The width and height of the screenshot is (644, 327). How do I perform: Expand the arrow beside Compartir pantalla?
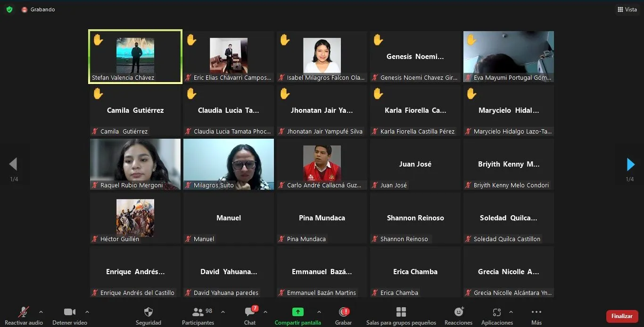click(x=319, y=312)
